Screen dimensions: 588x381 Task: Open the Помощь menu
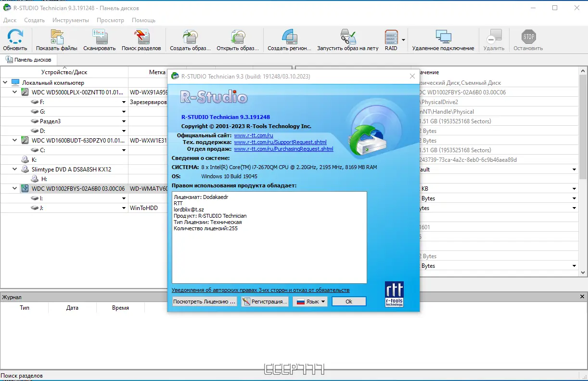point(143,20)
